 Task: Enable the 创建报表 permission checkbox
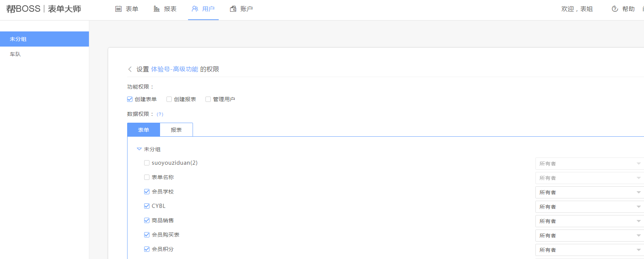click(169, 99)
